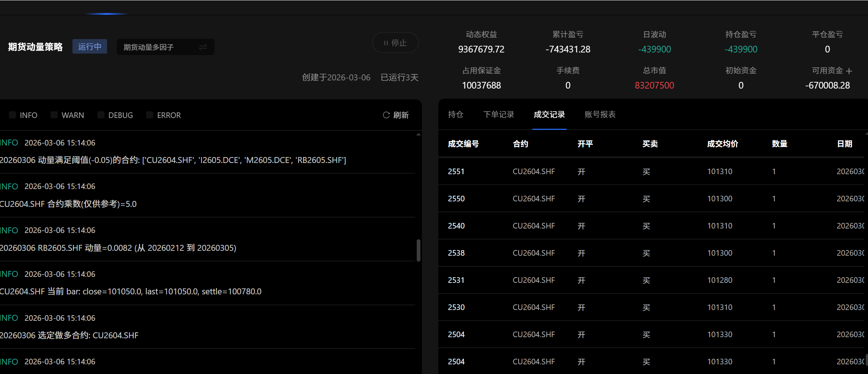The width and height of the screenshot is (868, 374).
Task: Click the 占用保证金 value 10037688
Action: pyautogui.click(x=481, y=85)
